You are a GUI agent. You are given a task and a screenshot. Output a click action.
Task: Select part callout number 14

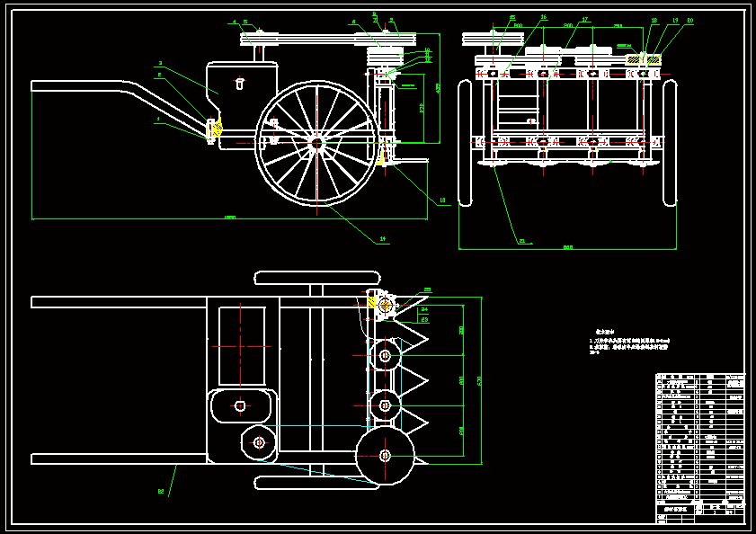[382, 239]
